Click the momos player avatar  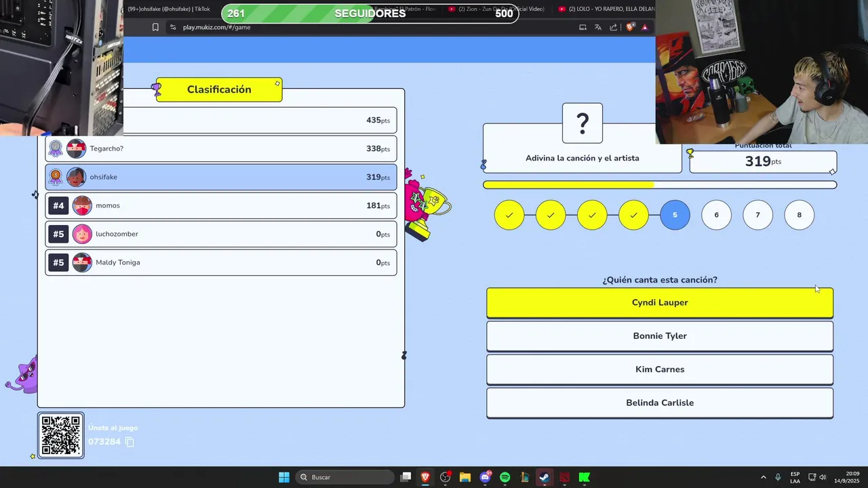[82, 205]
